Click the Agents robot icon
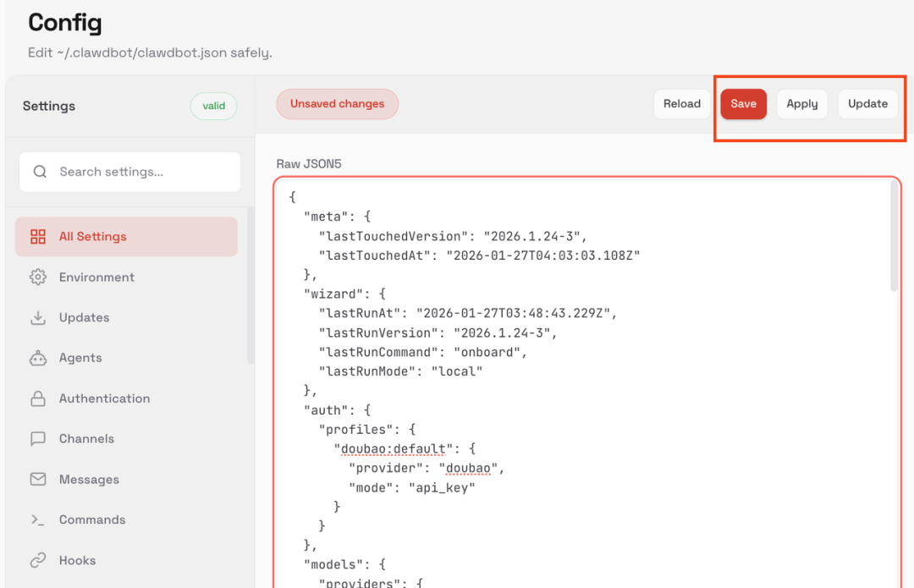This screenshot has height=588, width=914. [x=38, y=358]
